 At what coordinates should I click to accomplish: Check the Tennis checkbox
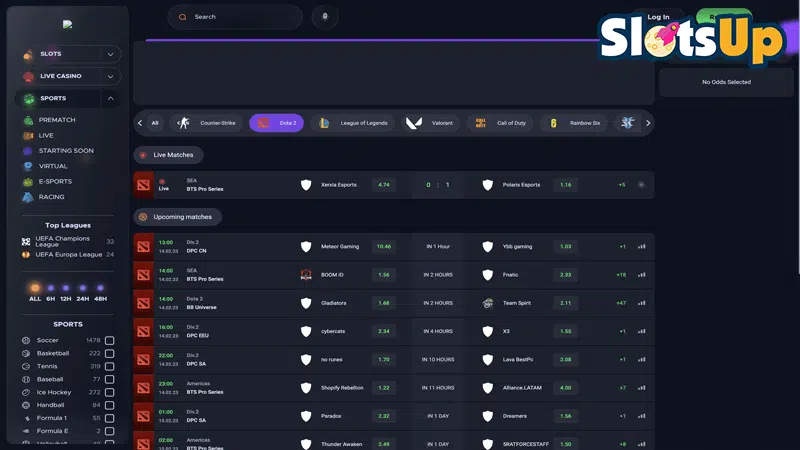point(109,366)
